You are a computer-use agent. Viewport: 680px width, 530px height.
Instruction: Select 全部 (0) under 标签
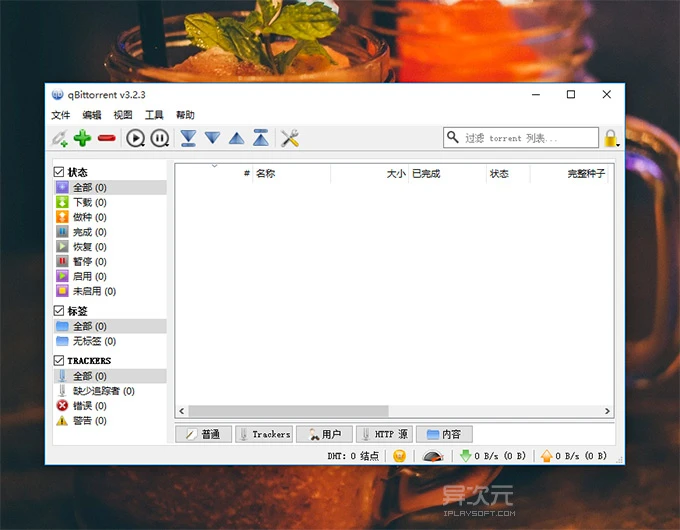coord(110,326)
